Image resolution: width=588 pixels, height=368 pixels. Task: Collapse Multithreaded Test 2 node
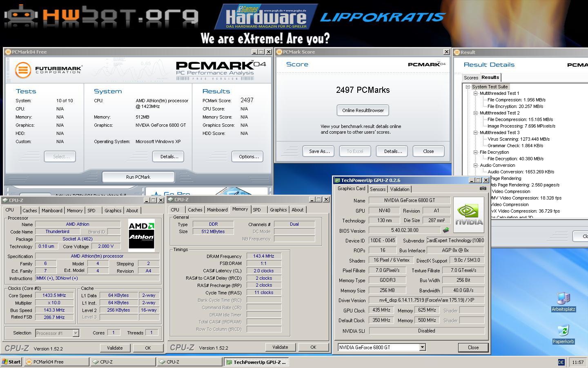[x=476, y=113]
